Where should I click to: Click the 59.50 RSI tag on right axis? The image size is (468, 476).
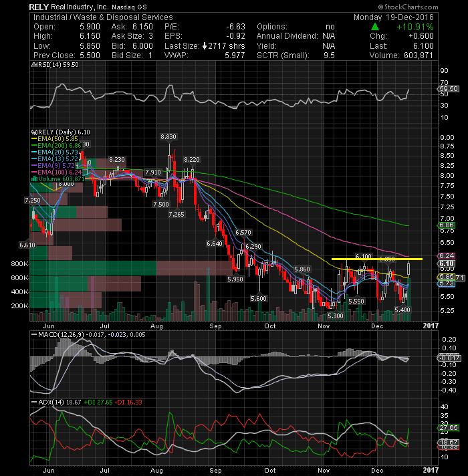[x=448, y=89]
